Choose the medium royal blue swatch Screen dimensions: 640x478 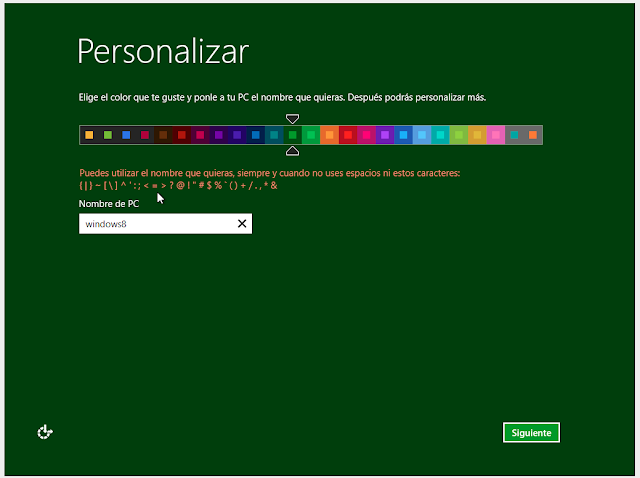[403, 135]
